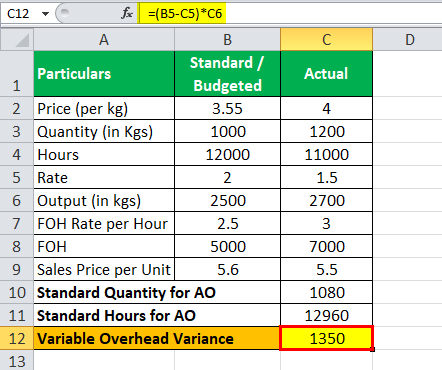This screenshot has width=442, height=370.
Task: Select the cell with value 5000
Action: click(227, 246)
